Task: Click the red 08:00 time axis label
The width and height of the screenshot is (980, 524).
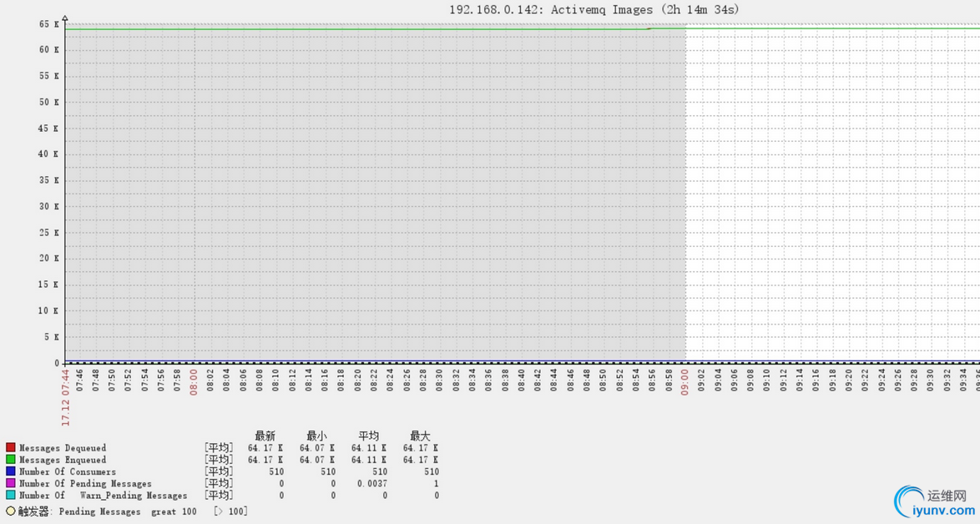Action: coord(194,381)
